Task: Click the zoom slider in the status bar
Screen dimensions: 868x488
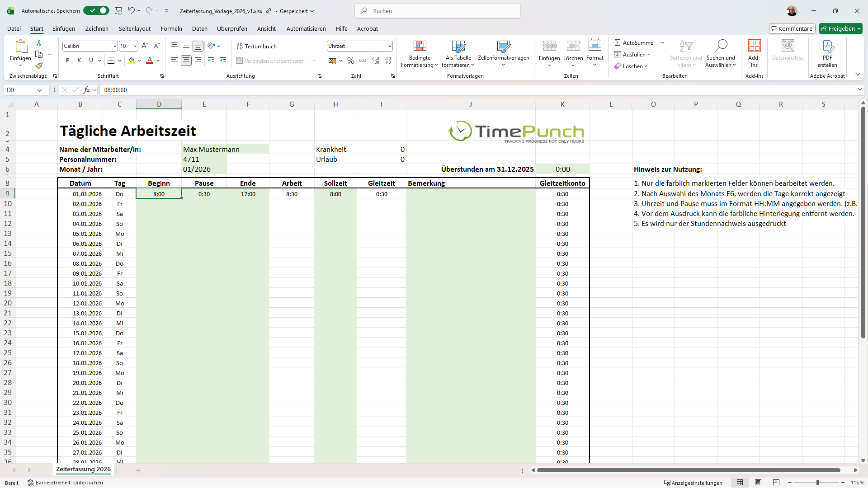Action: (817, 483)
